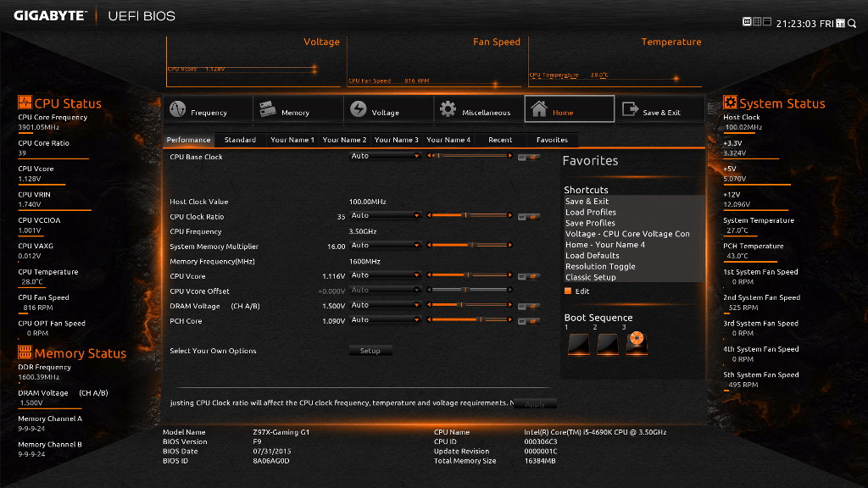Toggle PCH Core on/off switch
Screen dimensions: 868x488
point(529,321)
